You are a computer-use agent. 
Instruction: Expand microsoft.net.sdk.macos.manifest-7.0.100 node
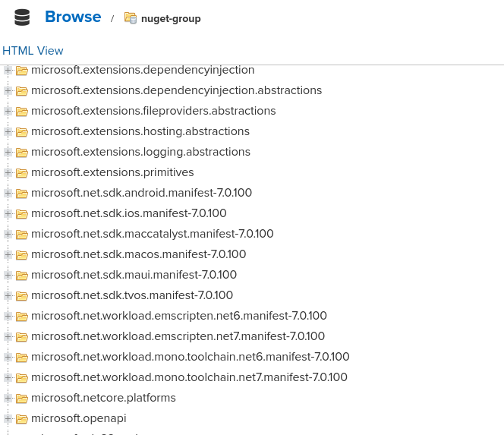8,254
